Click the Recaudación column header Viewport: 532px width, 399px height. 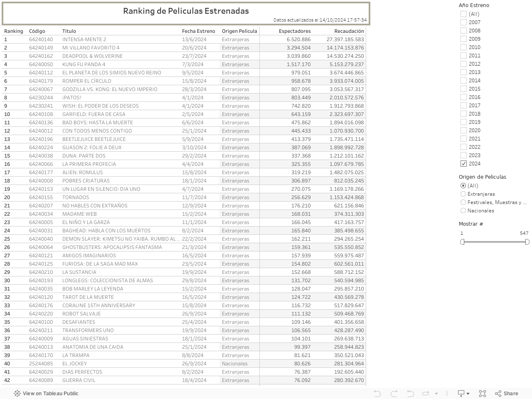[x=349, y=31]
